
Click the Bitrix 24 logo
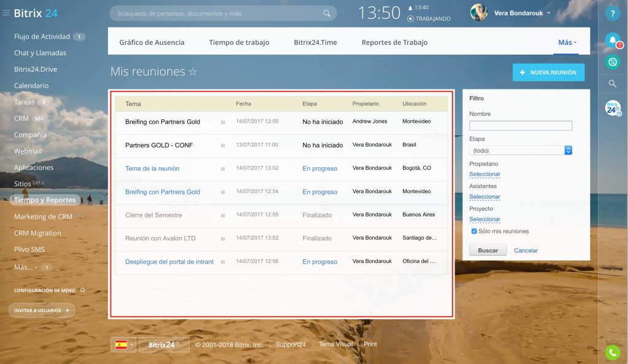tap(36, 13)
